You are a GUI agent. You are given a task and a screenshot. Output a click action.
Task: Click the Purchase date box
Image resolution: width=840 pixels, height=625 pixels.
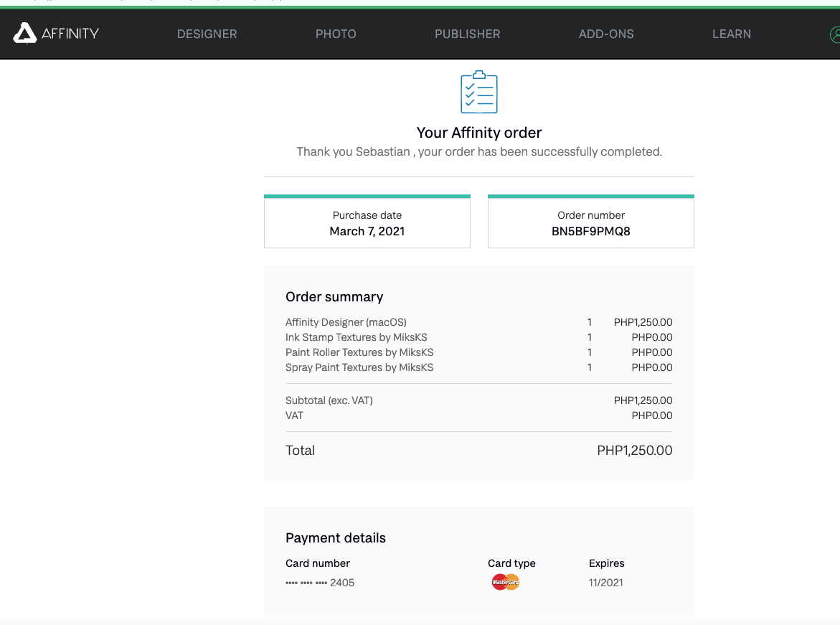click(x=367, y=222)
